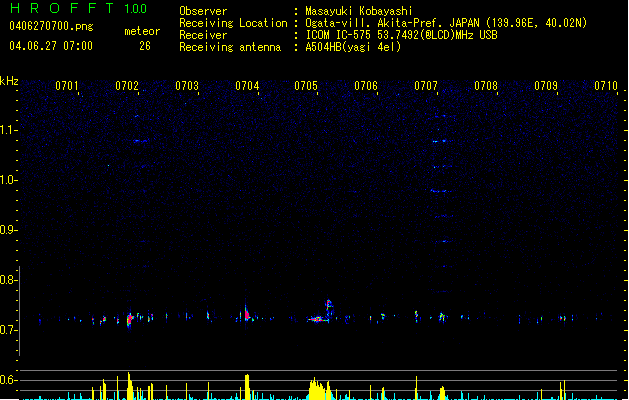Click the 0706 time marker
Screen dimensions: 629x400
(366, 86)
